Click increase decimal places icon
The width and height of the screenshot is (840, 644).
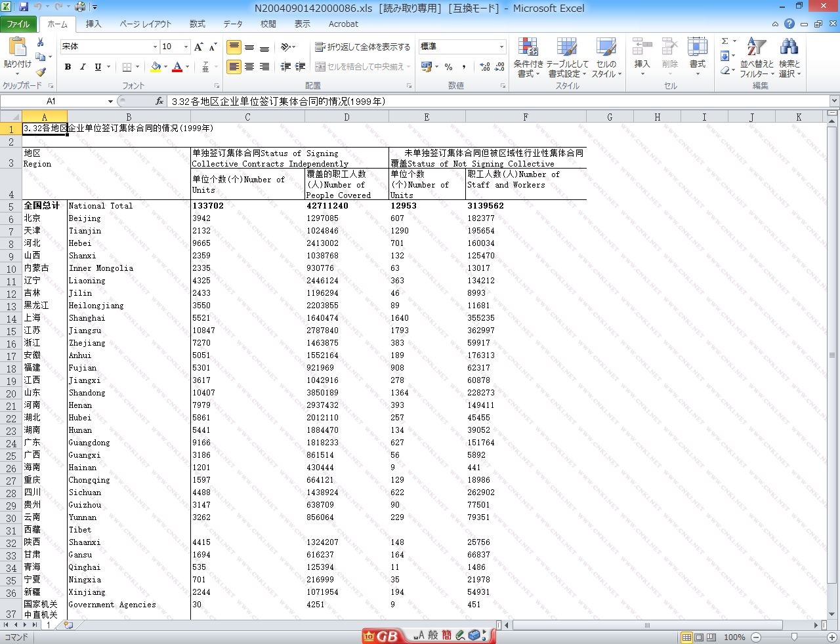[485, 67]
